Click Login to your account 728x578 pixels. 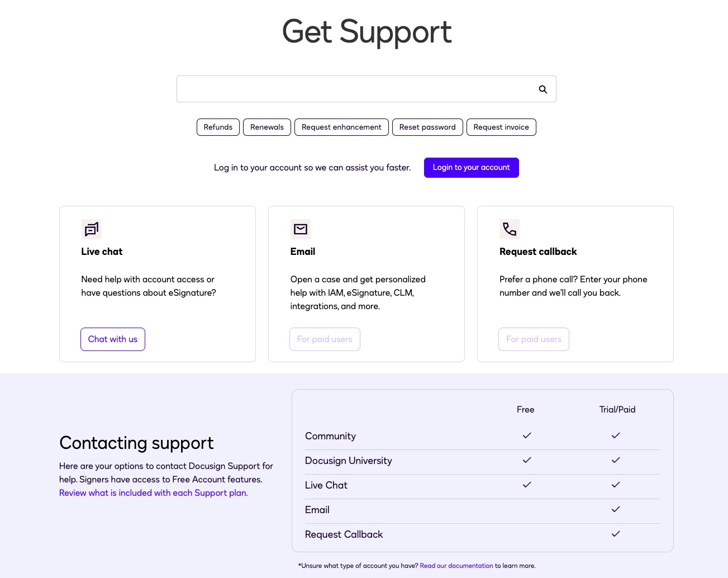471,167
